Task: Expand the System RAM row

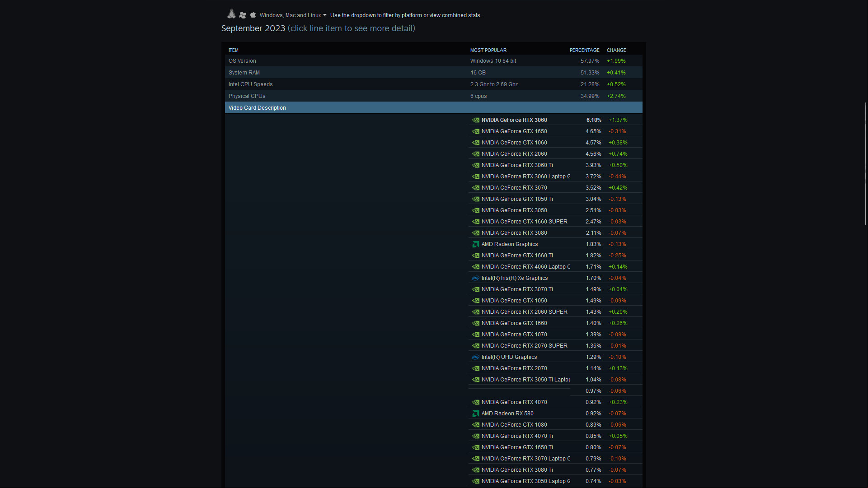Action: click(433, 73)
